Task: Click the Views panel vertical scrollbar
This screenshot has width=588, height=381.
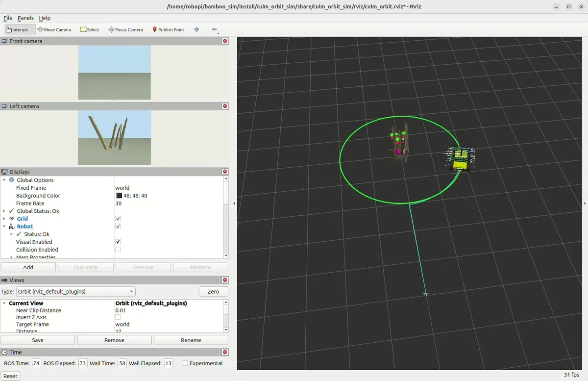Action: pyautogui.click(x=226, y=317)
